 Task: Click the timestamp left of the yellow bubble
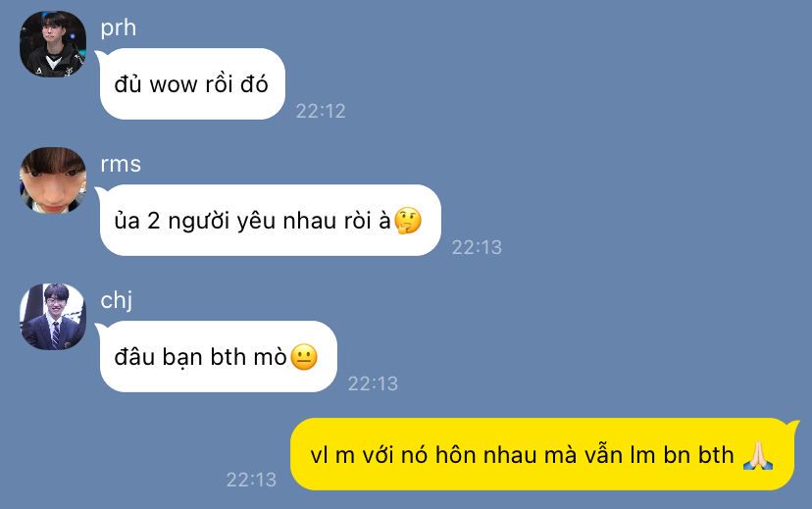pyautogui.click(x=251, y=480)
